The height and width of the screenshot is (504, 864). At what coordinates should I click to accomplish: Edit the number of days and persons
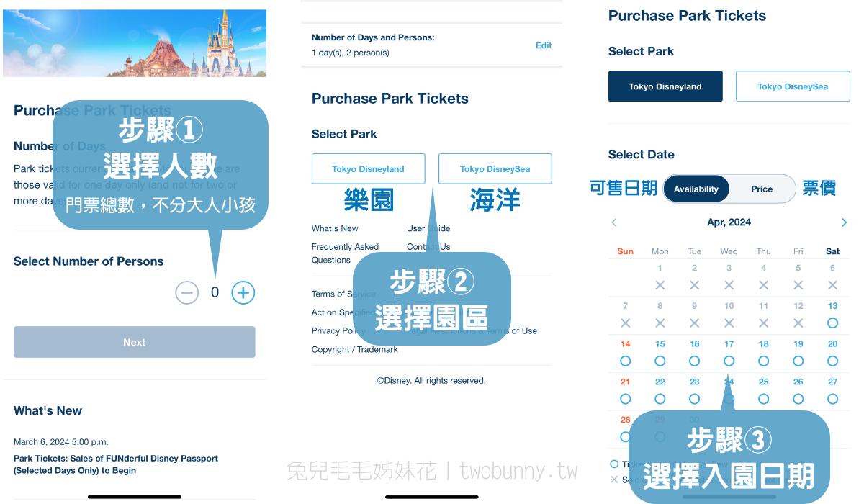click(544, 45)
